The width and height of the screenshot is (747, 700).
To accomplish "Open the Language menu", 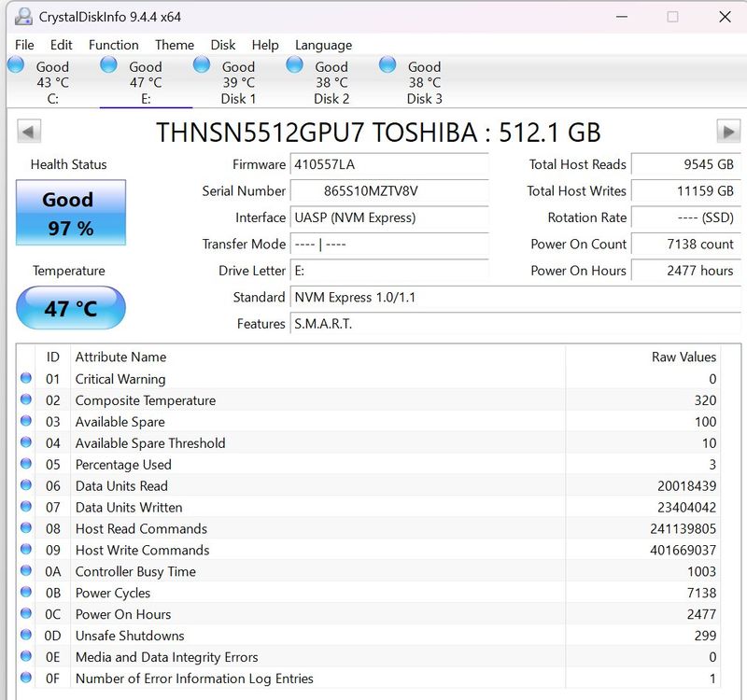I will click(322, 45).
